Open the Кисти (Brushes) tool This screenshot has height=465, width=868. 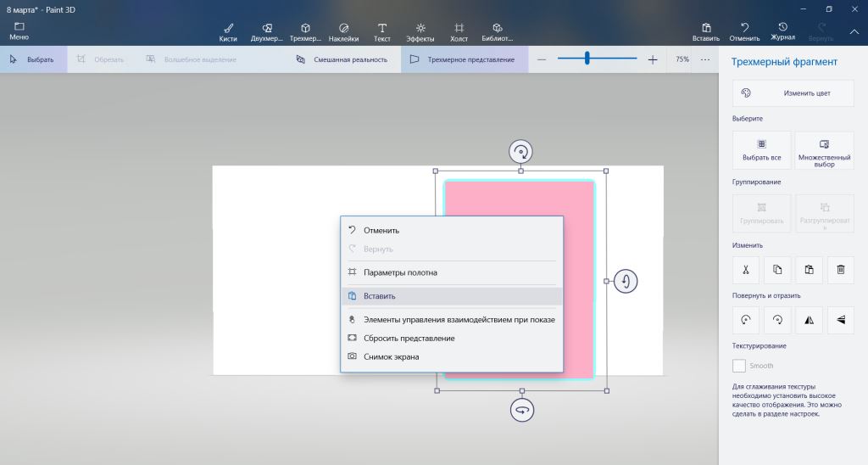click(x=227, y=32)
